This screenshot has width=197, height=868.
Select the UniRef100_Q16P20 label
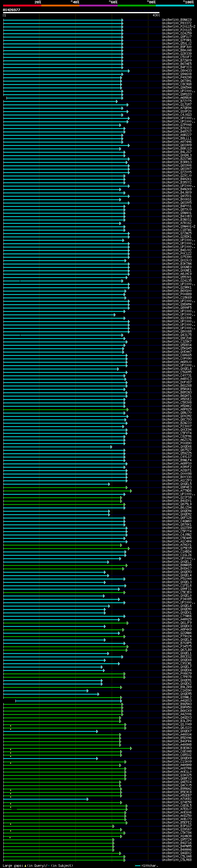[x=177, y=111]
